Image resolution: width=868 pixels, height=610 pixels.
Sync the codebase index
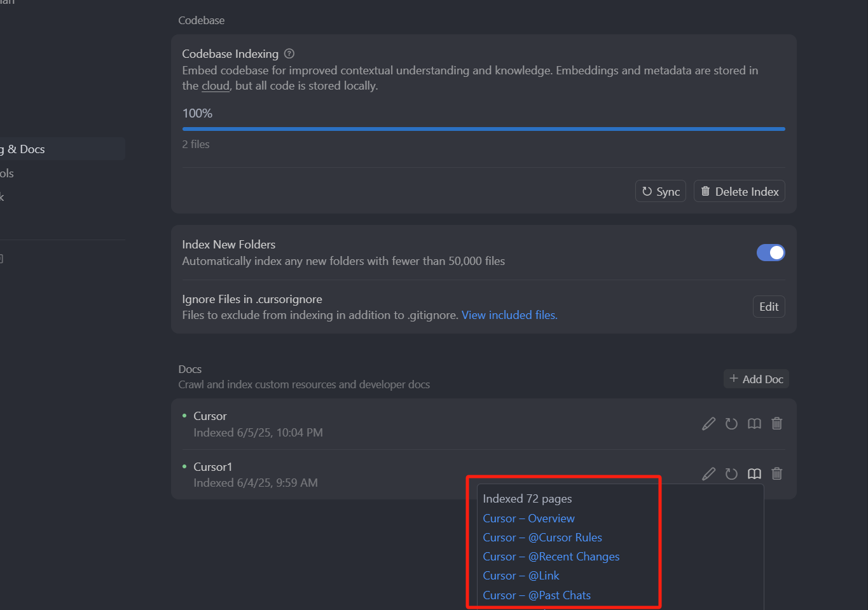pos(661,191)
